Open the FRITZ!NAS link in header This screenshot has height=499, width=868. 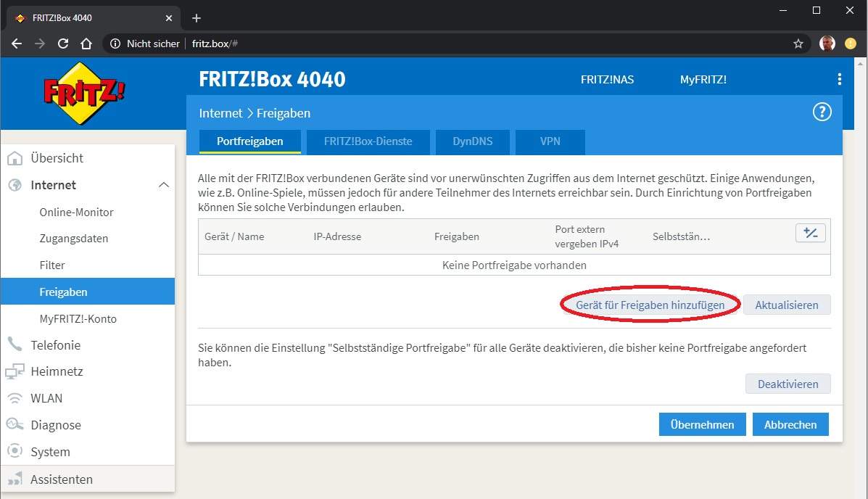[x=607, y=80]
